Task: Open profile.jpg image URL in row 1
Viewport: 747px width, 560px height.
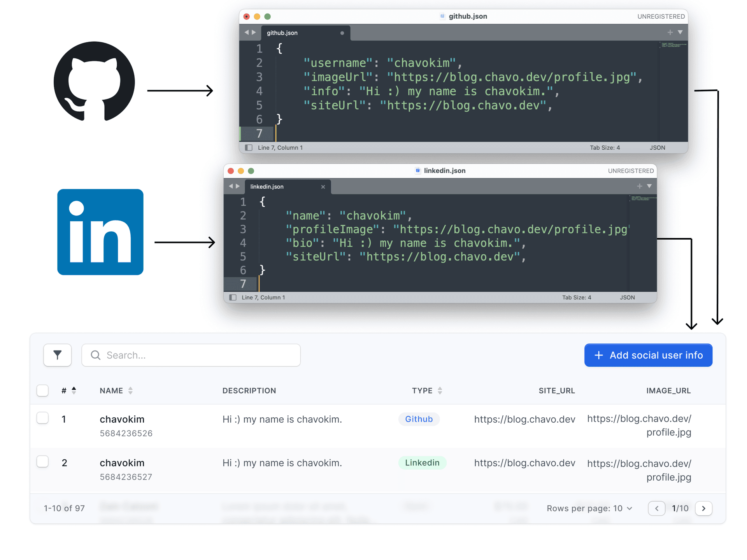Action: pyautogui.click(x=639, y=425)
